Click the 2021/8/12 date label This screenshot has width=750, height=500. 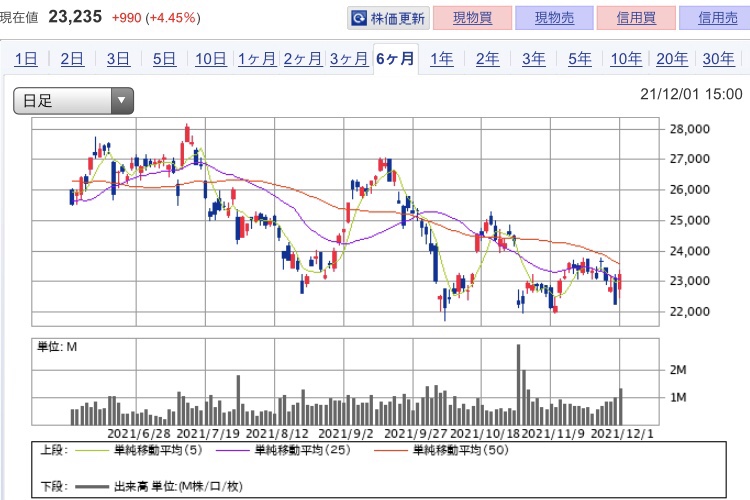277,434
